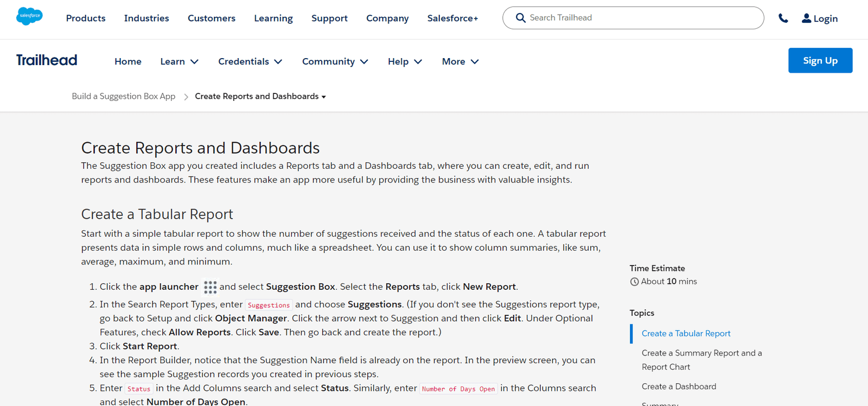Open the Products menu
Viewport: 868px width, 406px height.
click(x=86, y=18)
